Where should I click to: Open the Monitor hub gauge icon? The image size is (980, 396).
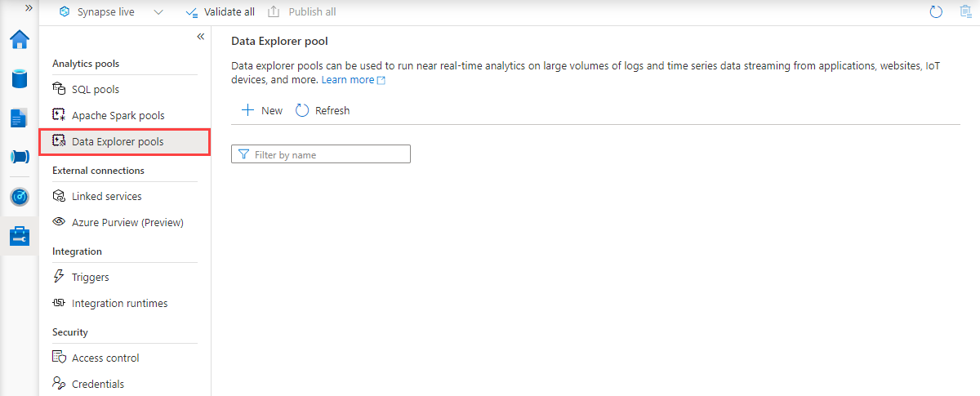click(x=19, y=197)
